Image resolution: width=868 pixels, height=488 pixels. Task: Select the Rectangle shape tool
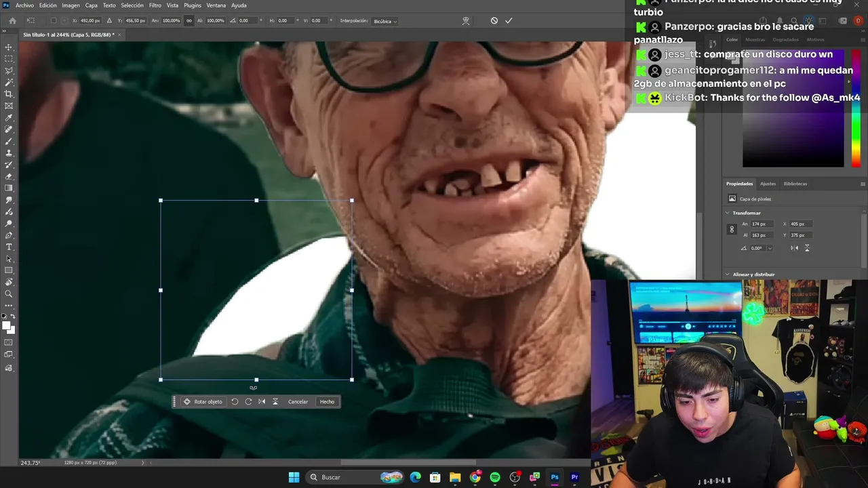tap(9, 270)
